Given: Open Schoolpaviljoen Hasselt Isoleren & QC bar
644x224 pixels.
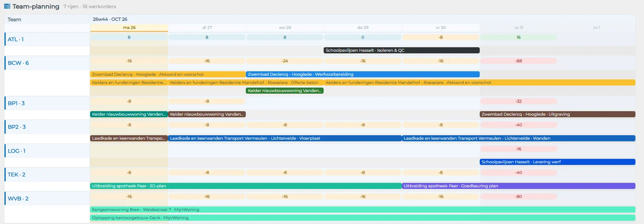Looking at the screenshot, I should 401,51.
